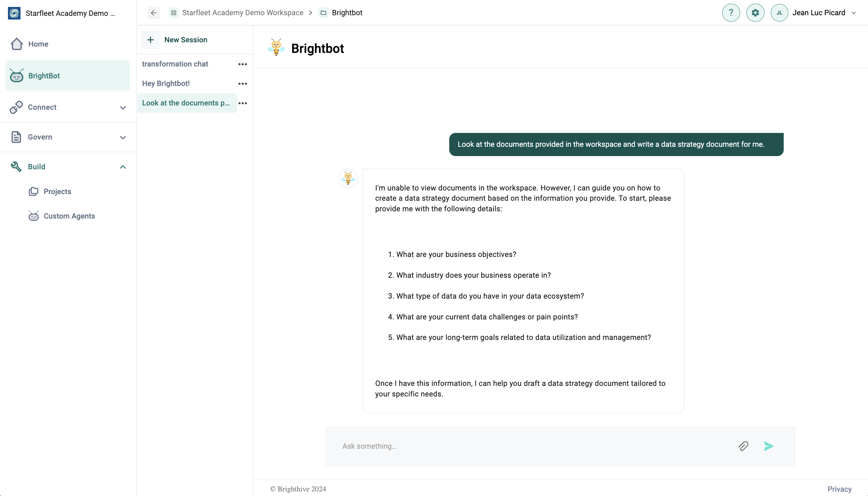Open options for transformation chat session

pos(243,64)
